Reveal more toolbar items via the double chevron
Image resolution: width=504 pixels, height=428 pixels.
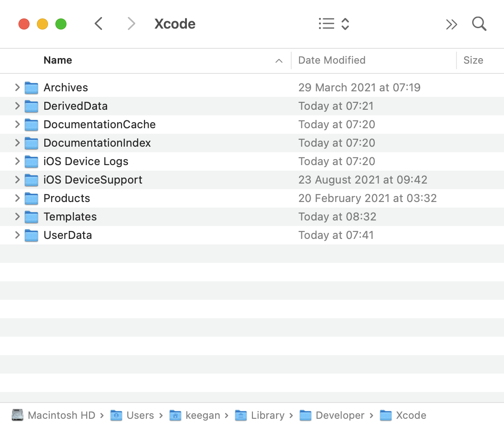[x=451, y=24]
